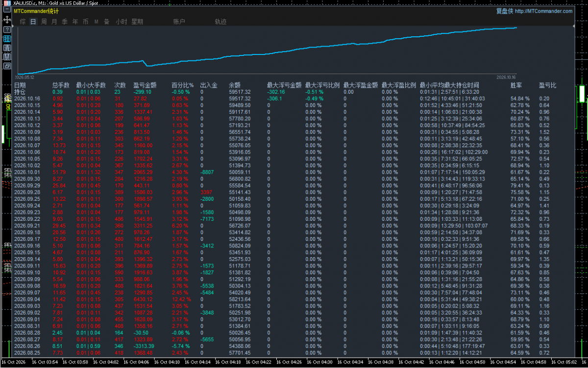Click the MTCommander统计 panel title
The height and width of the screenshot is (368, 588).
click(36, 11)
